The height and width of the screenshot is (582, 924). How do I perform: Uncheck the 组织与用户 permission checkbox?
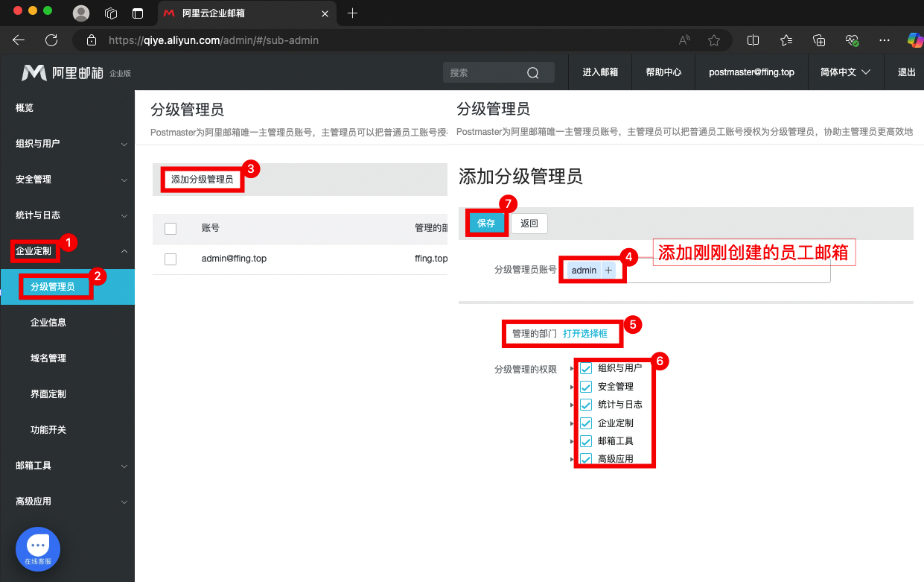(x=586, y=368)
